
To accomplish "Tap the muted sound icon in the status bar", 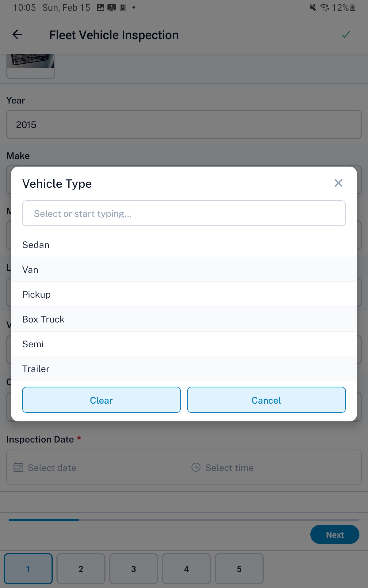I will [312, 7].
